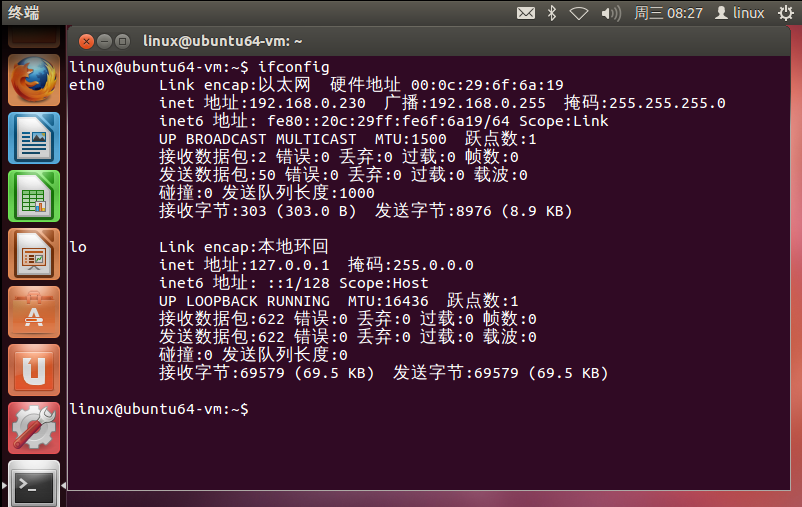Open the linux user menu
Image resolution: width=802 pixels, height=507 pixels.
pos(740,13)
